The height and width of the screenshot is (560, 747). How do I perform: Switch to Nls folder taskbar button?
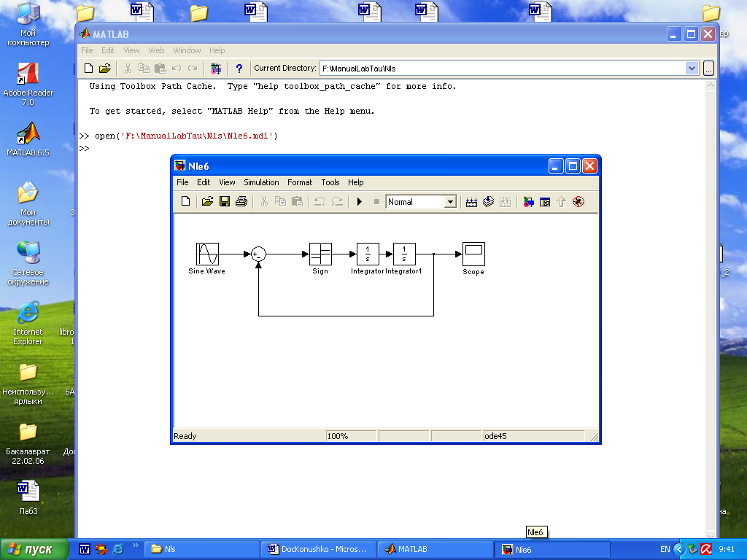pos(202,549)
